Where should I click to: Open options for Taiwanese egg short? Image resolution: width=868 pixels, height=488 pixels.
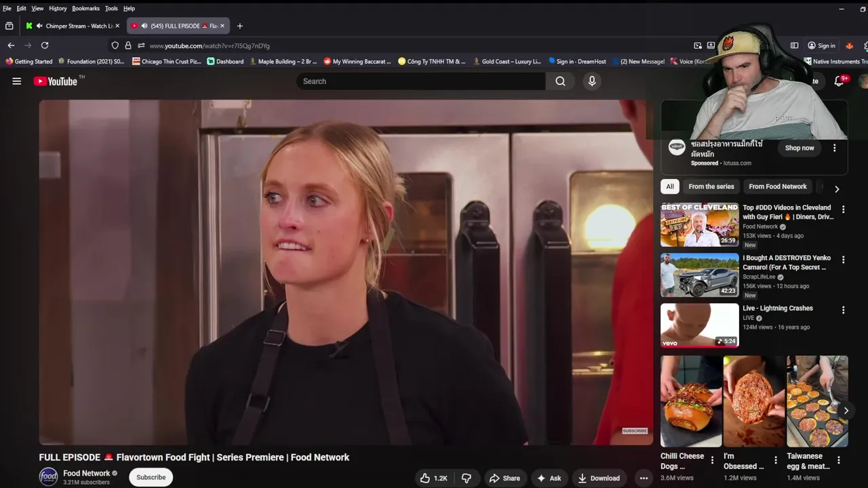[x=839, y=460]
